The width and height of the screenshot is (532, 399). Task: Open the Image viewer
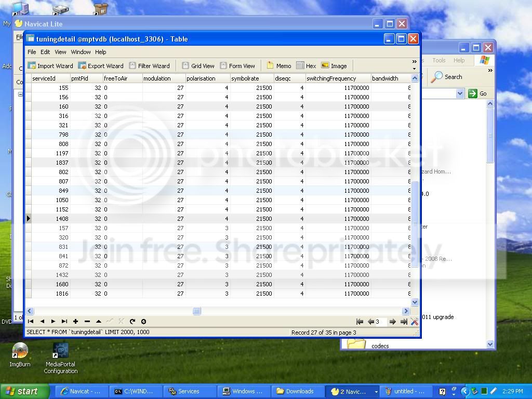(334, 66)
